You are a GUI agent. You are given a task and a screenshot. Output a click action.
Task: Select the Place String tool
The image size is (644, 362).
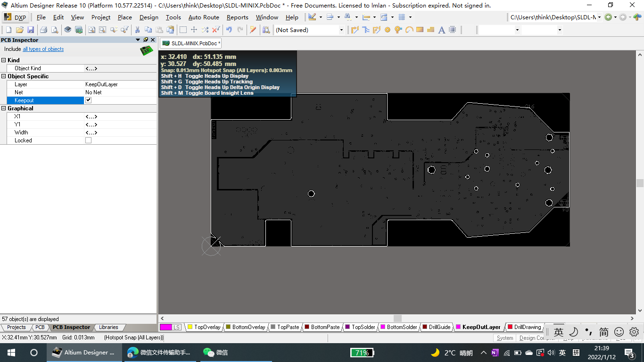(441, 30)
